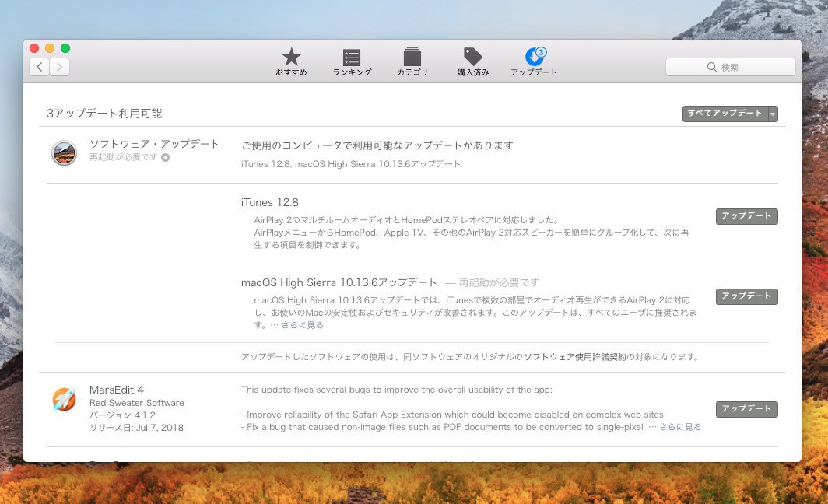This screenshot has height=504, width=828.
Task: Click the magnifier icon in search field
Action: 712,67
